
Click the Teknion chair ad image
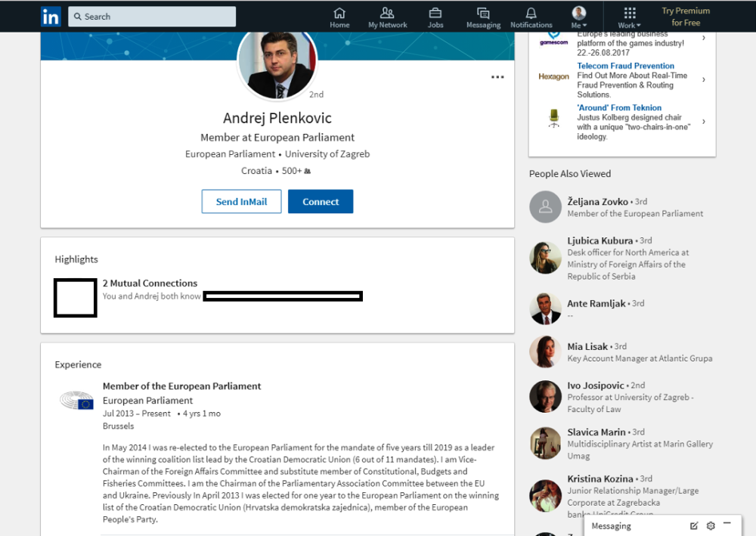pyautogui.click(x=554, y=119)
